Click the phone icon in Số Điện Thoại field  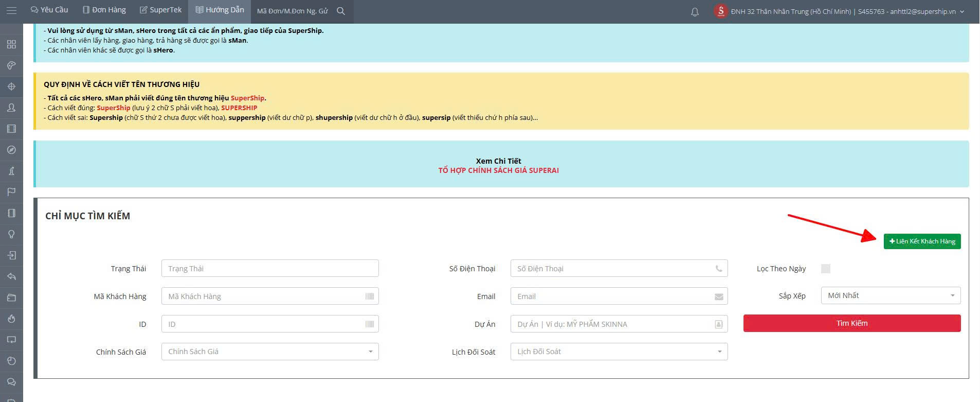(719, 268)
